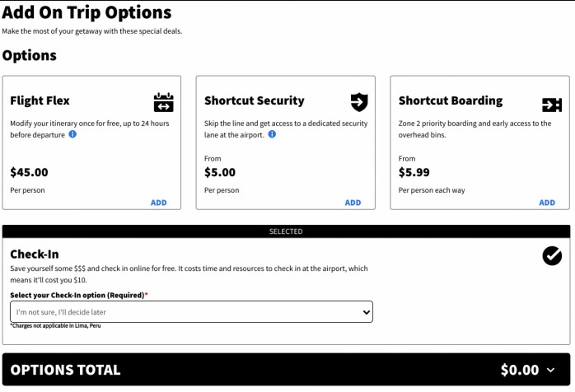The height and width of the screenshot is (392, 575).
Task: Click the Shortcut Boarding arrow icon
Action: 551,104
